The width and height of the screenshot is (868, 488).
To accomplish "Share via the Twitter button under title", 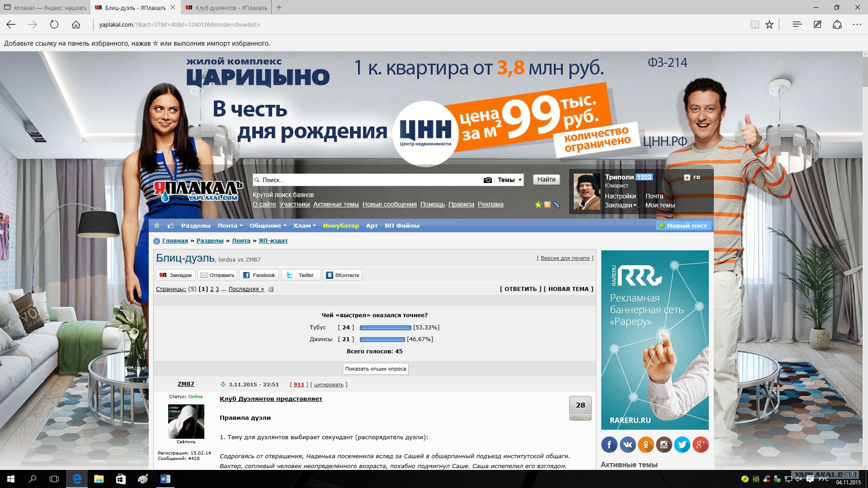I will point(301,275).
